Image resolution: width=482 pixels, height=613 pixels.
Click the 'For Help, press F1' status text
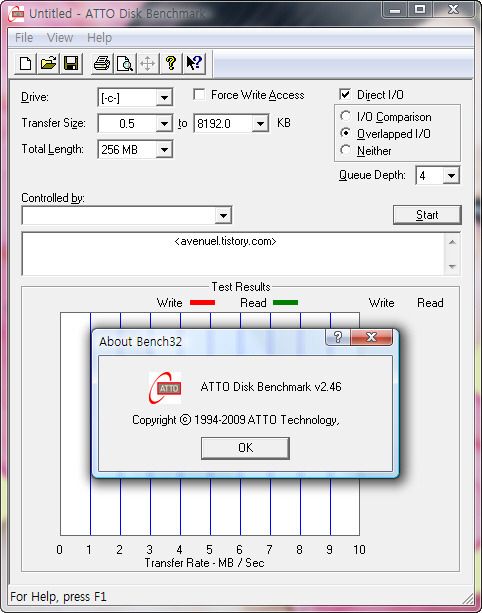coord(58,597)
